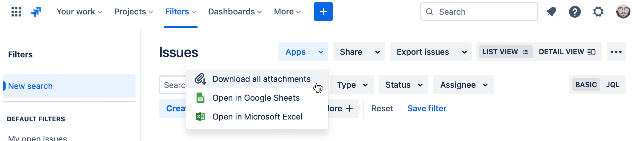Open the settings gear icon

tap(598, 12)
